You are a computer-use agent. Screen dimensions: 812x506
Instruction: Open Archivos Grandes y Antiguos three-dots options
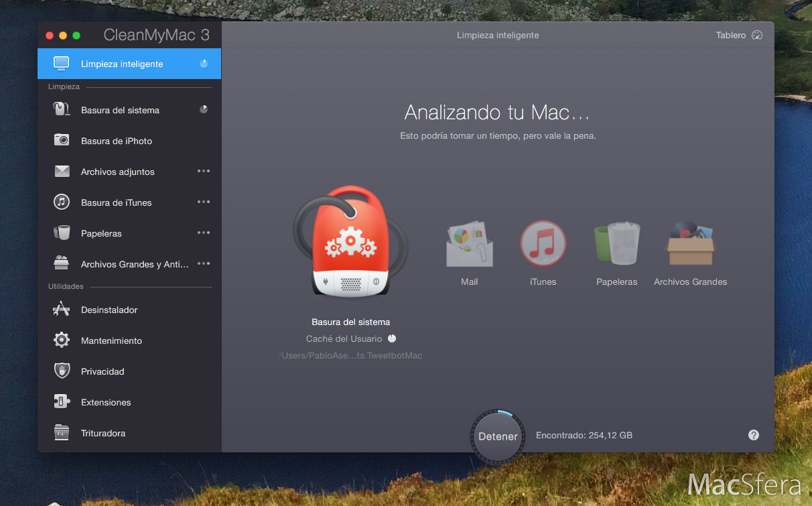click(204, 264)
